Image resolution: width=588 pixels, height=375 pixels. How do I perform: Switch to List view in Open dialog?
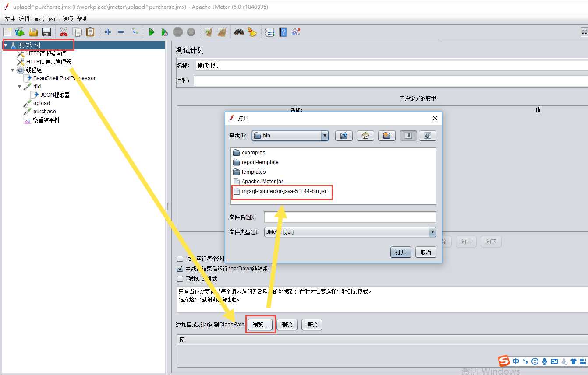[408, 136]
